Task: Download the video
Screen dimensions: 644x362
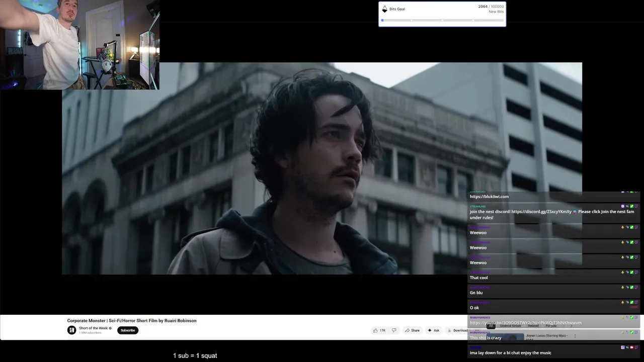Action: 457,330
